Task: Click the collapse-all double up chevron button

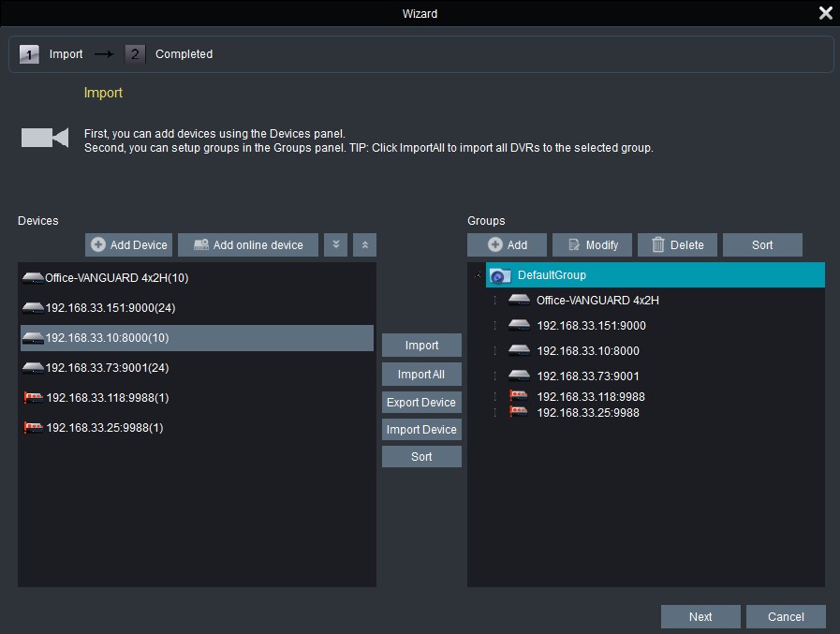Action: (x=363, y=244)
